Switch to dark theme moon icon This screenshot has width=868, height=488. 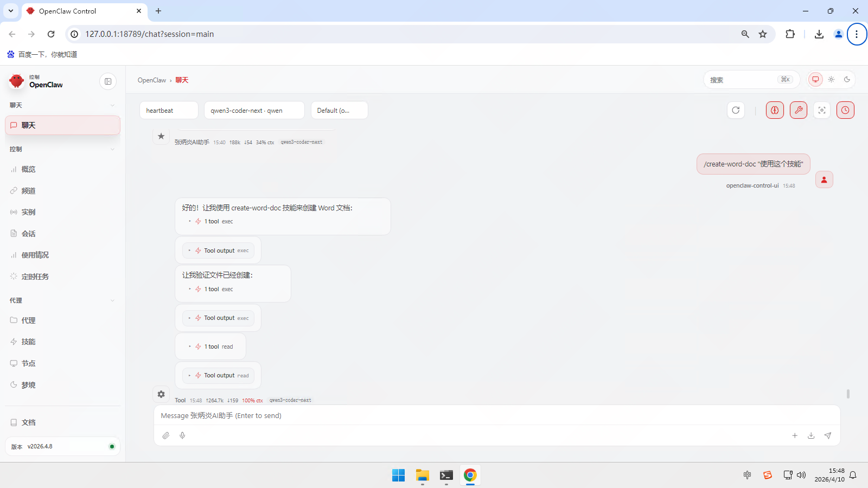click(847, 80)
